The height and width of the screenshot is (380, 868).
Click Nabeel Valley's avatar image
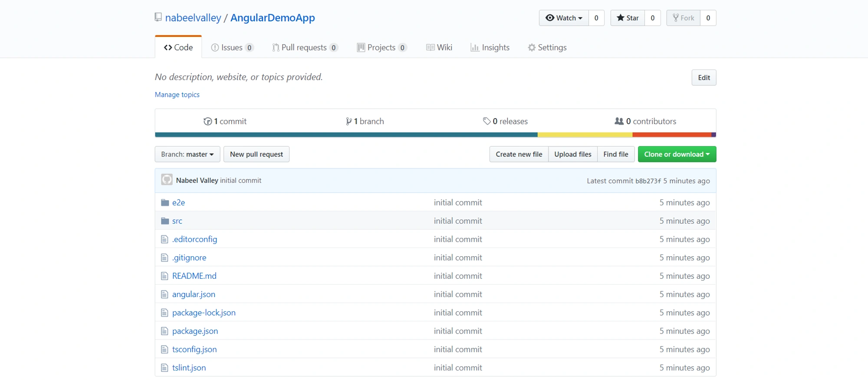coord(167,180)
